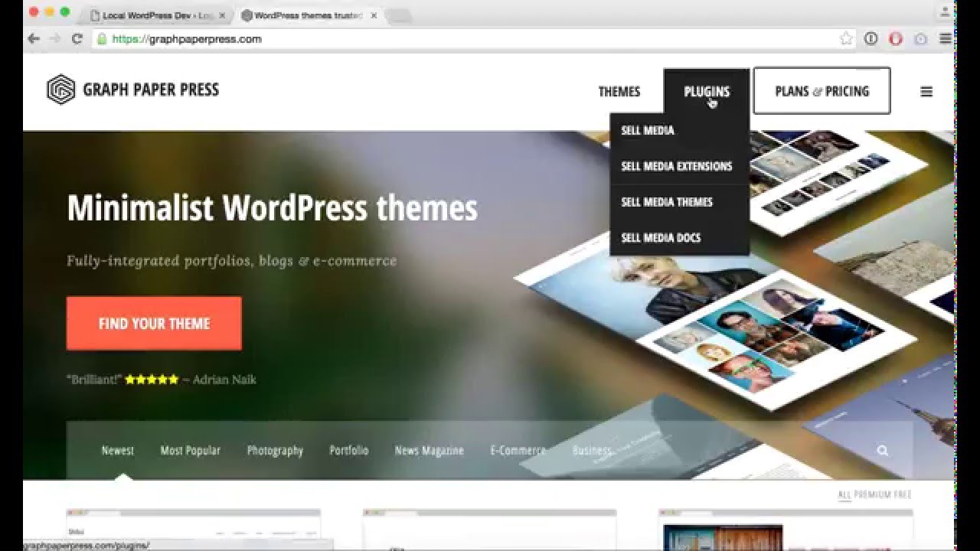Click the browser forward arrow
The width and height of the screenshot is (980, 551).
click(x=54, y=39)
